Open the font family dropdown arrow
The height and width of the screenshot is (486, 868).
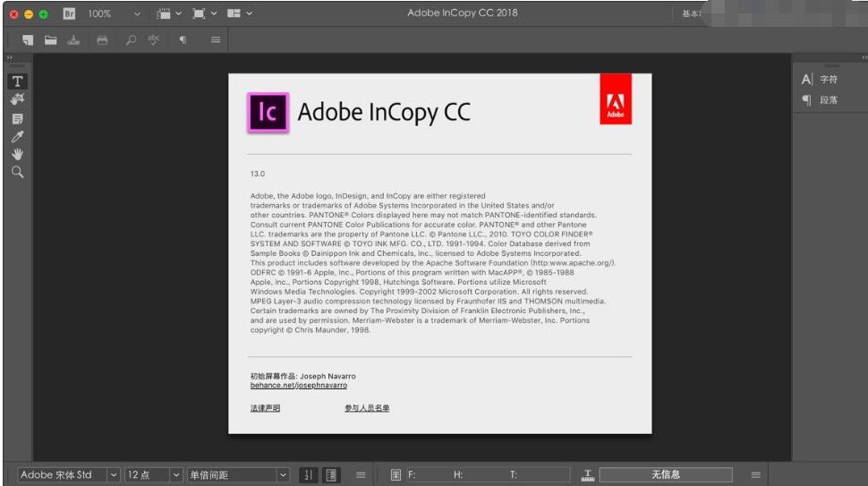point(113,475)
